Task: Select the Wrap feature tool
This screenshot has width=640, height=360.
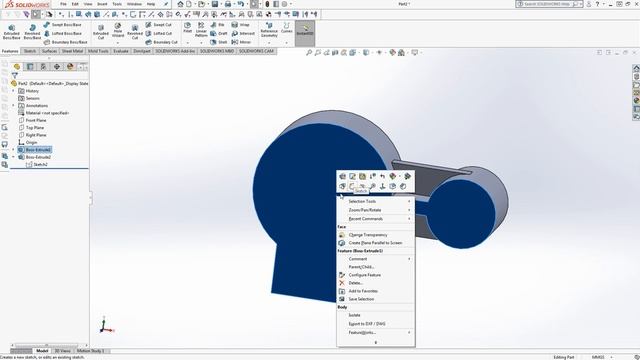Action: point(240,25)
